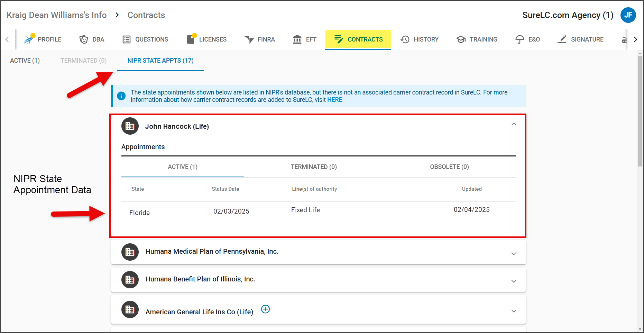Click the History clock icon
The height and width of the screenshot is (333, 644).
405,39
